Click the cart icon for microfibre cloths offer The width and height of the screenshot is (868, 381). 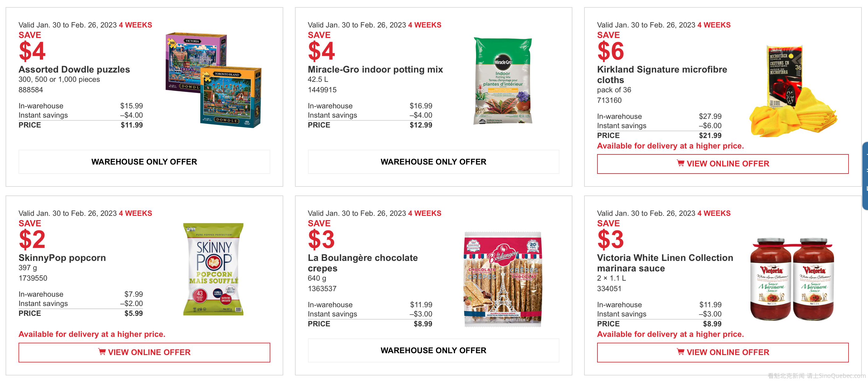(x=680, y=163)
